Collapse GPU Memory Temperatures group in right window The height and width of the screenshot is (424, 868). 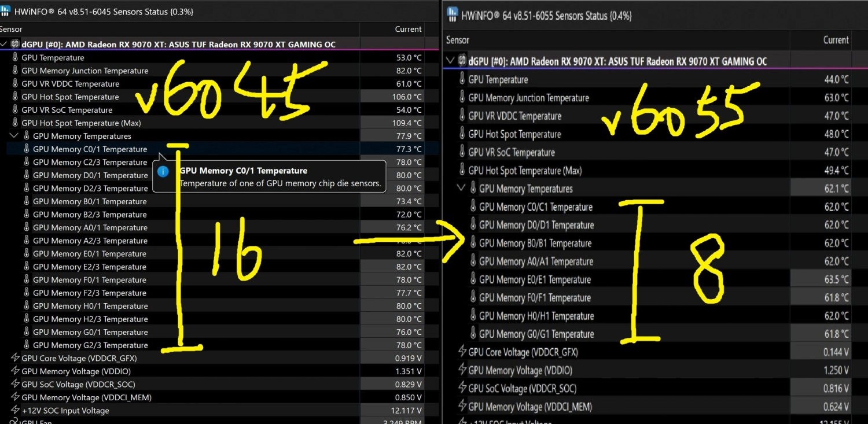[461, 188]
